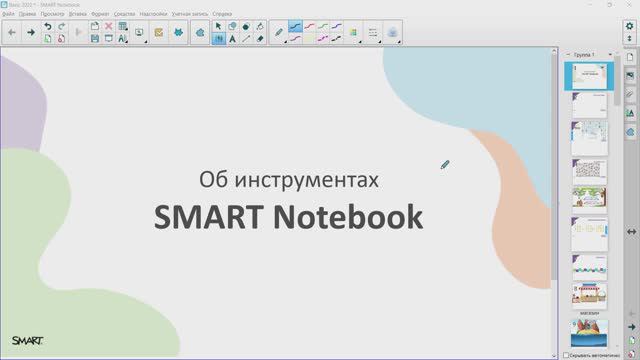Viewport: 640px width, 360px height.
Task: Open the pen type dropdown
Action: coord(279,32)
